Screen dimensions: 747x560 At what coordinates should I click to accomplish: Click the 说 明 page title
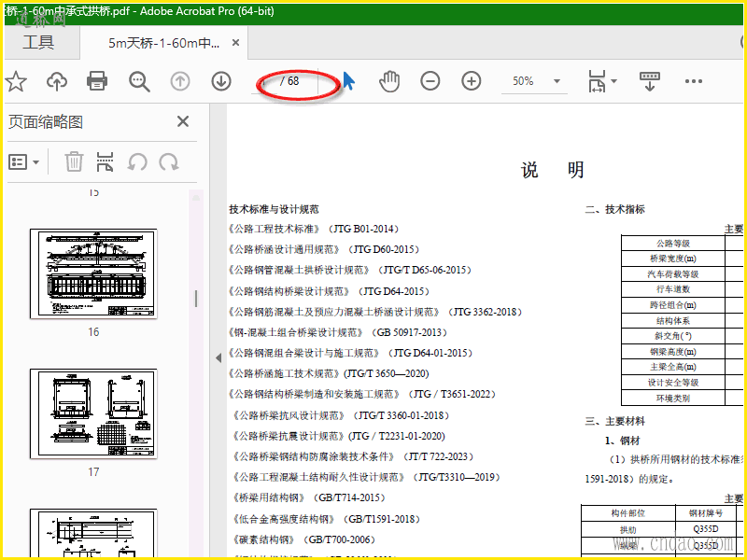click(x=553, y=170)
